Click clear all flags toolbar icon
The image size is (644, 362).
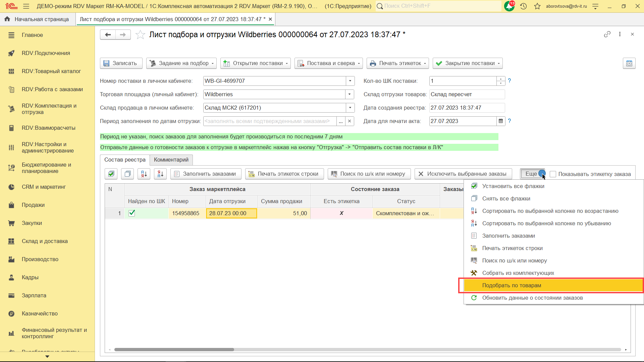(x=127, y=174)
